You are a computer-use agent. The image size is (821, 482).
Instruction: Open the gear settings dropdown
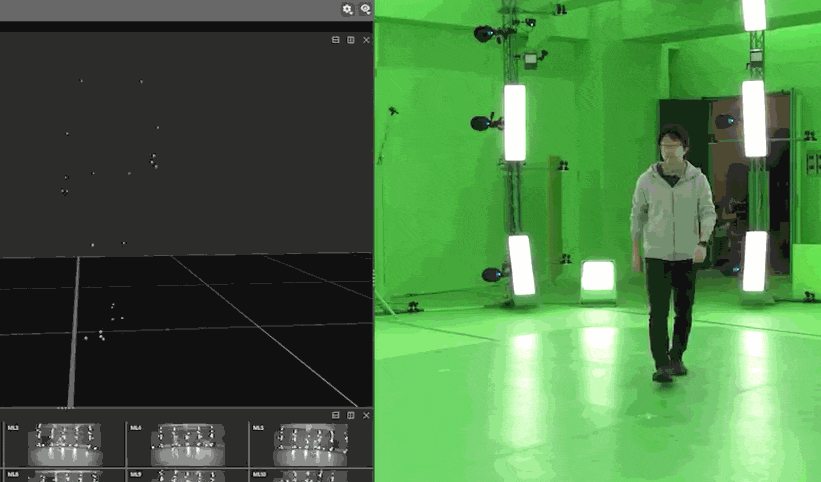coord(348,9)
